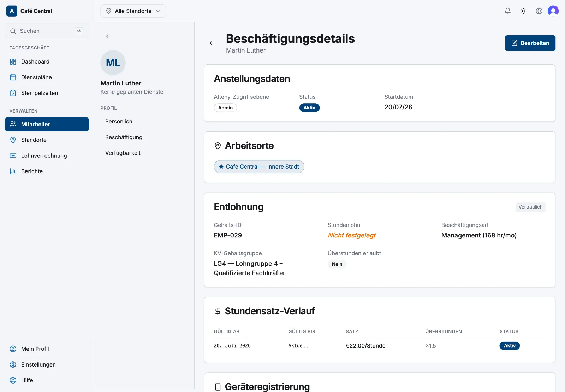
Task: Click the Standorte pin icon
Action: (x=13, y=140)
